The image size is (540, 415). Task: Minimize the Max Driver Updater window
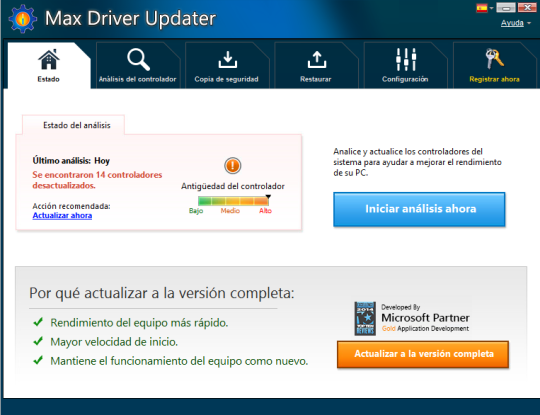[x=506, y=8]
